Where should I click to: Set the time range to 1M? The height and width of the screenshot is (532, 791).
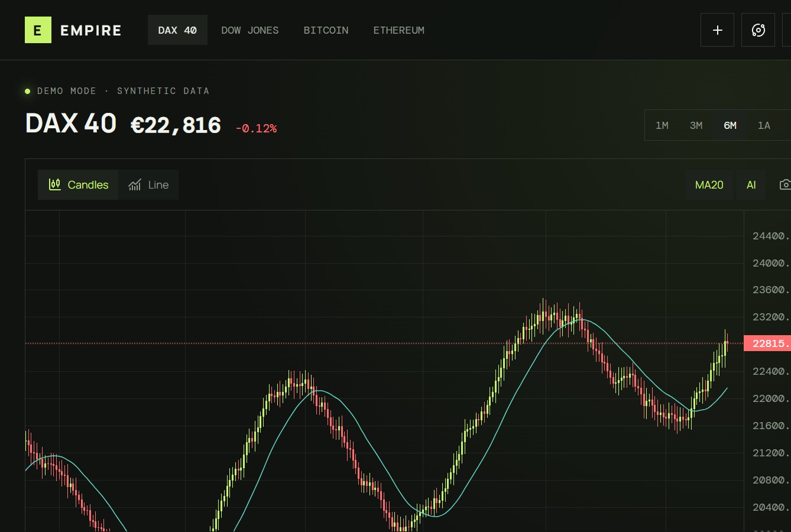662,125
